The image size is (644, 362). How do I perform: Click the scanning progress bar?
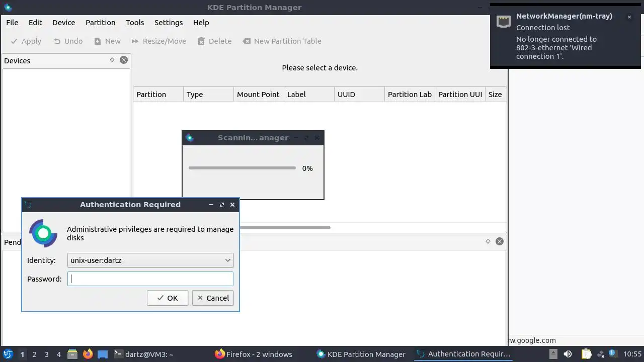[242, 168]
